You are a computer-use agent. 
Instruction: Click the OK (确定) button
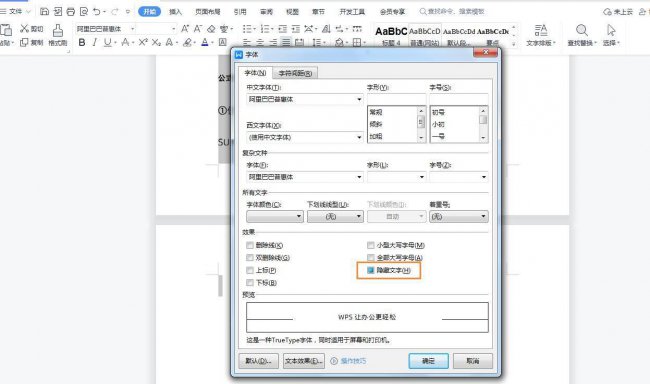click(x=428, y=361)
